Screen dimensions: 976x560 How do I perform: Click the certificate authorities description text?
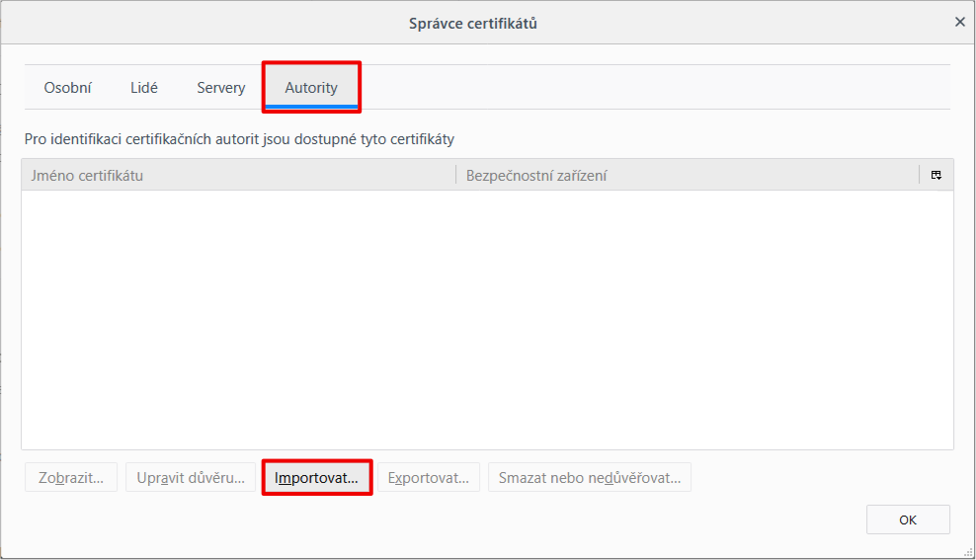coord(239,139)
